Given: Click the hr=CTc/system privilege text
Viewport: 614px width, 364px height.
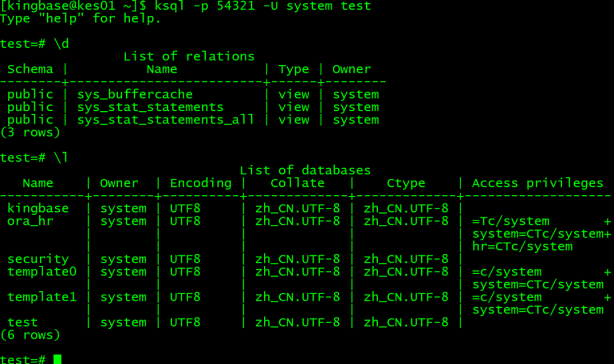Looking at the screenshot, I should 522,246.
